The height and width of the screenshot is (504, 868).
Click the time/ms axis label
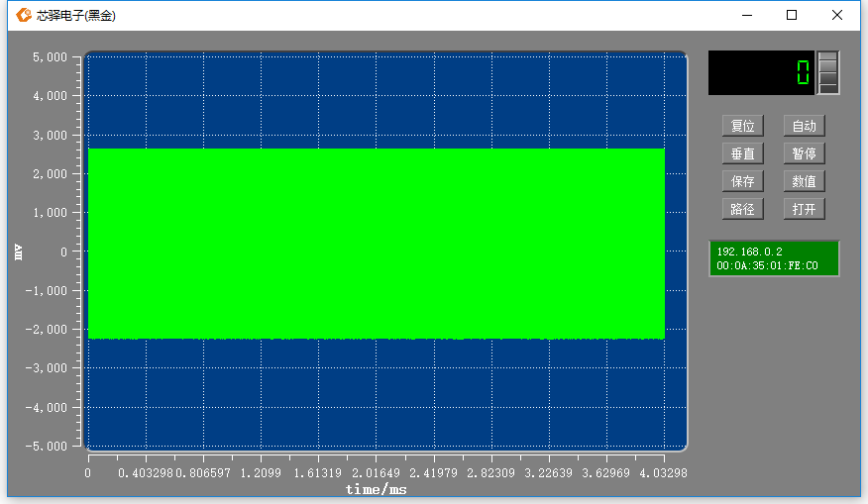(377, 489)
